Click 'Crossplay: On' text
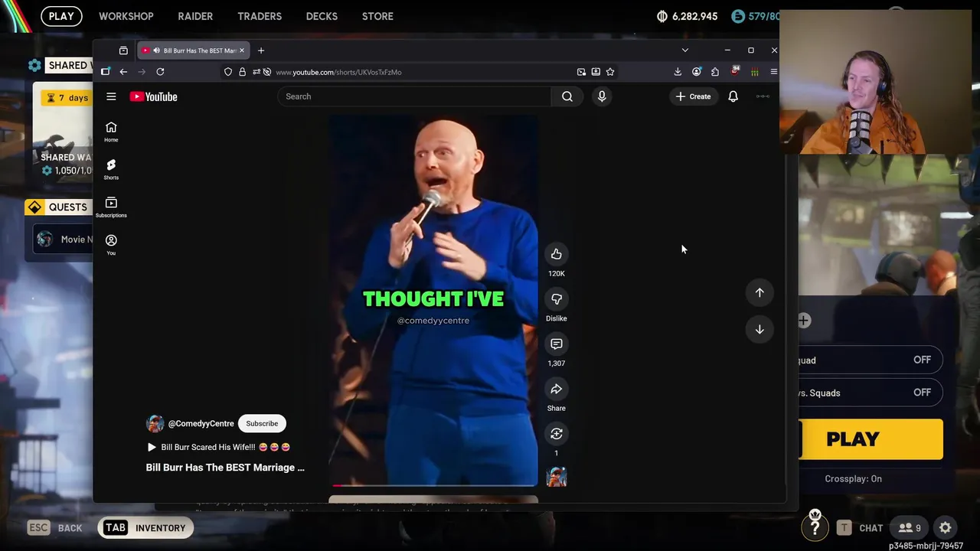 (x=853, y=479)
